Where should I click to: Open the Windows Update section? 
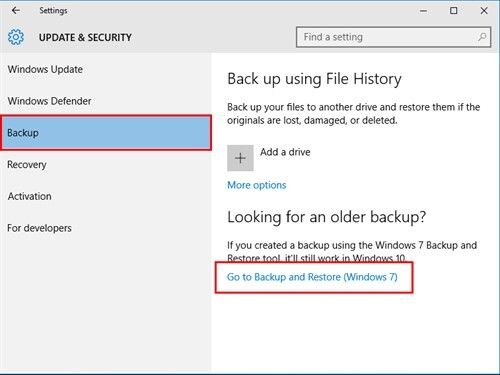[x=45, y=69]
